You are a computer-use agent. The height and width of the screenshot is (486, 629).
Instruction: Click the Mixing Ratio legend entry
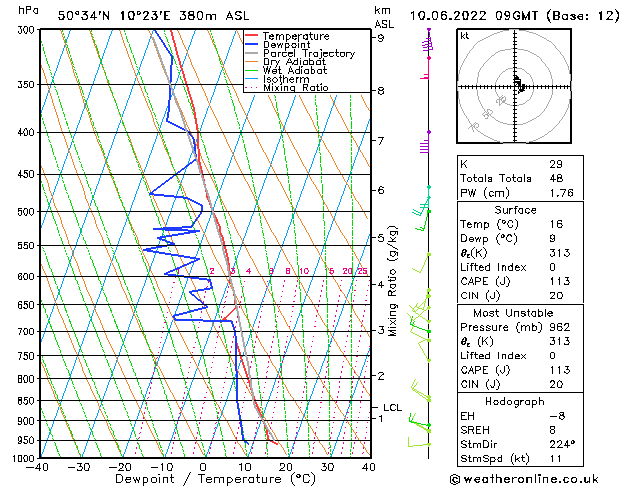coord(287,87)
